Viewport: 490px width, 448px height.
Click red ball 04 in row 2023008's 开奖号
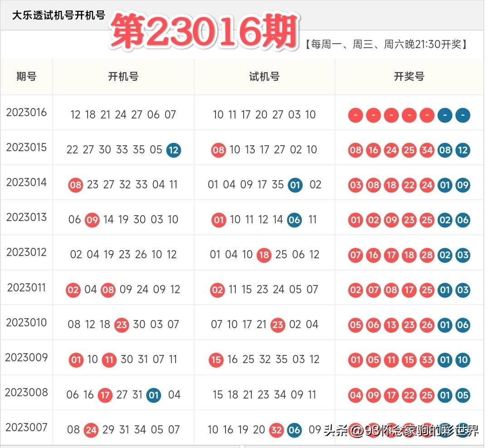point(356,396)
